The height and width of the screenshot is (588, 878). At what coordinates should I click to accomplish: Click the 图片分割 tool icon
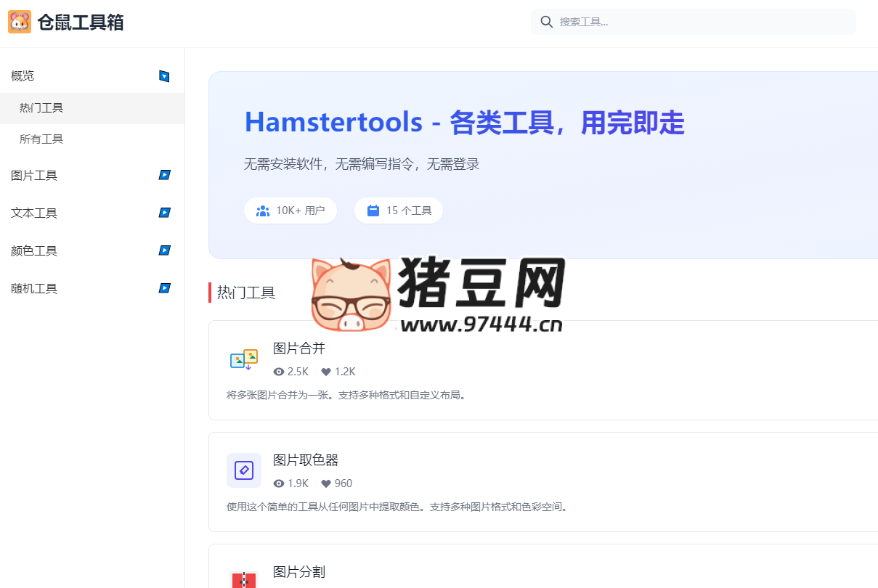tap(244, 579)
